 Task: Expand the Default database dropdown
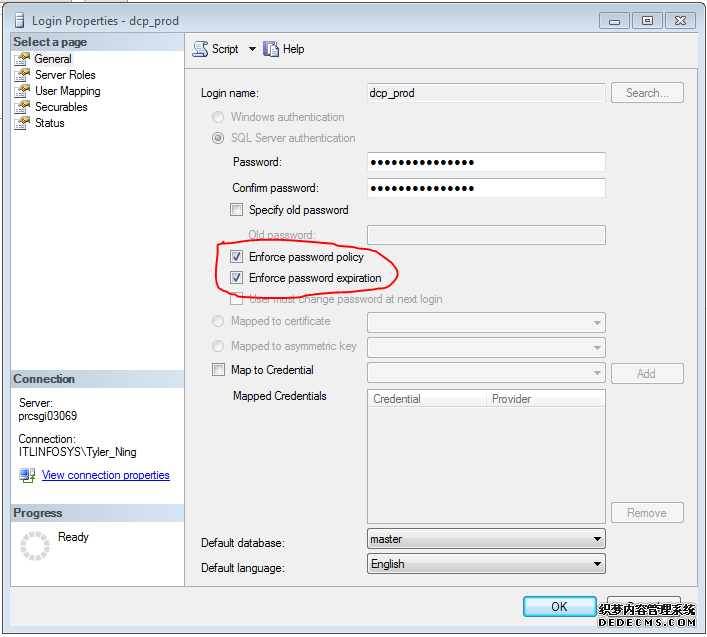[597, 539]
